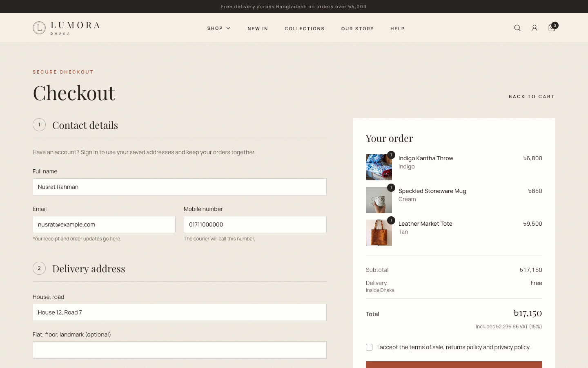Viewport: 588px width, 368px height.
Task: Click the ৳9,500 tote price
Action: (x=532, y=224)
